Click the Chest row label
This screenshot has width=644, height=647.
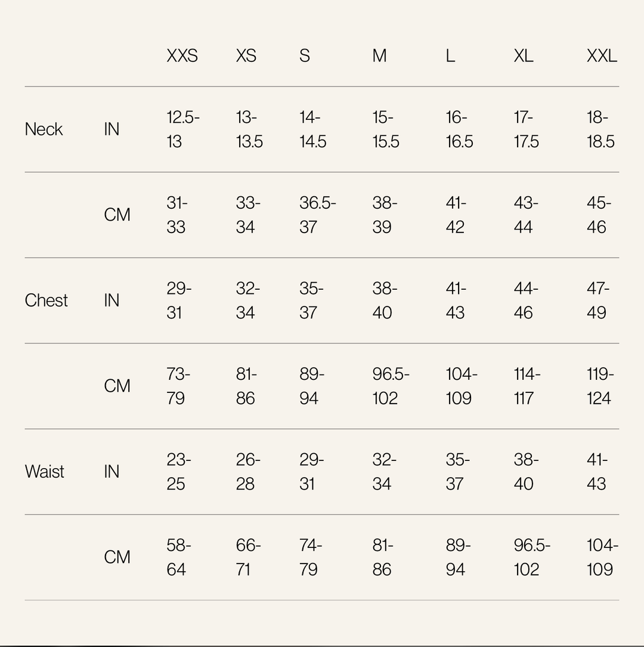coord(46,301)
